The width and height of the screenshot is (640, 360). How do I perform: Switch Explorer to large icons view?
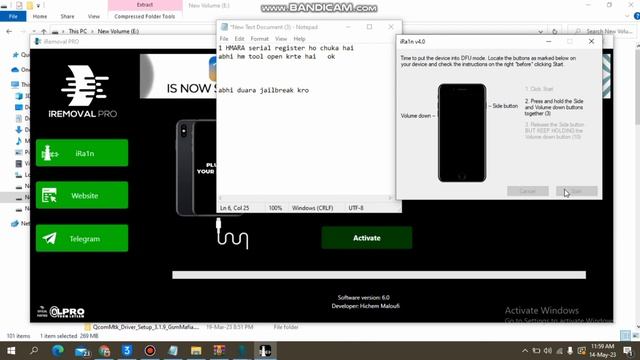coord(634,336)
